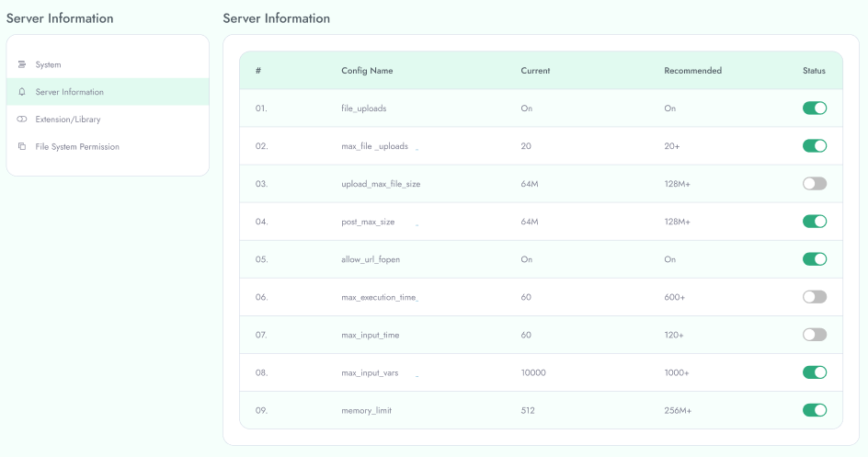
Task: Click the System icon in sidebar
Action: [21, 64]
